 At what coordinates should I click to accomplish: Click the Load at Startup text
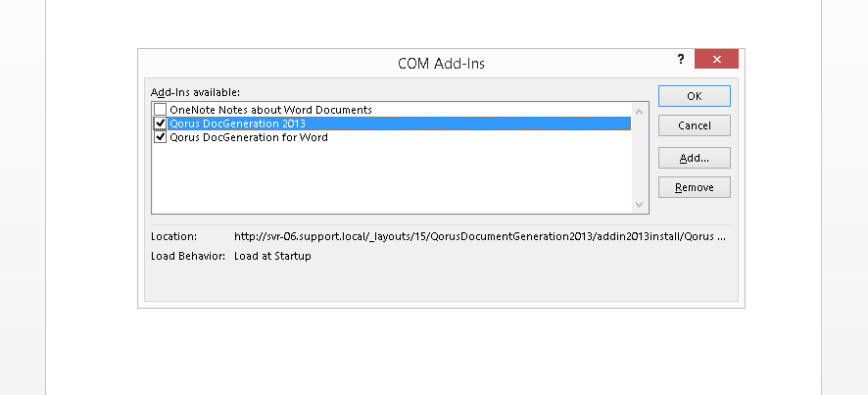coord(272,256)
